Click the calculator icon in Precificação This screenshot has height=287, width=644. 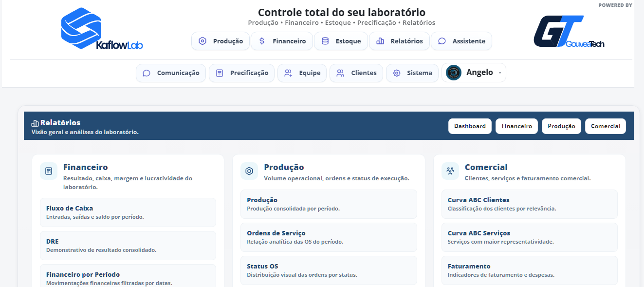click(220, 73)
